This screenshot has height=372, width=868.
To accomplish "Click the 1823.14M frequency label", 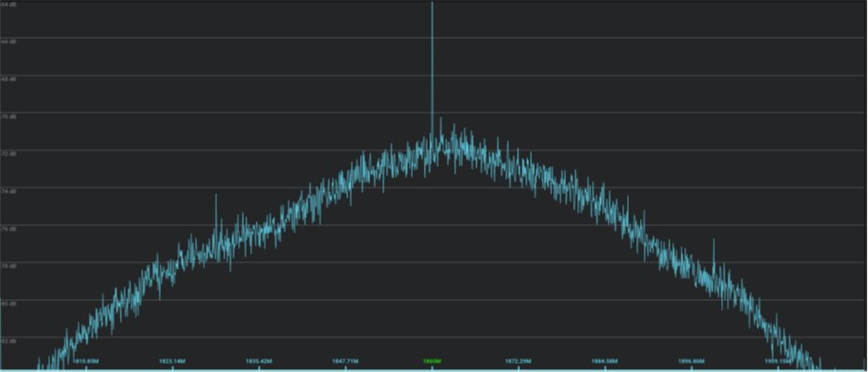I will [x=172, y=362].
